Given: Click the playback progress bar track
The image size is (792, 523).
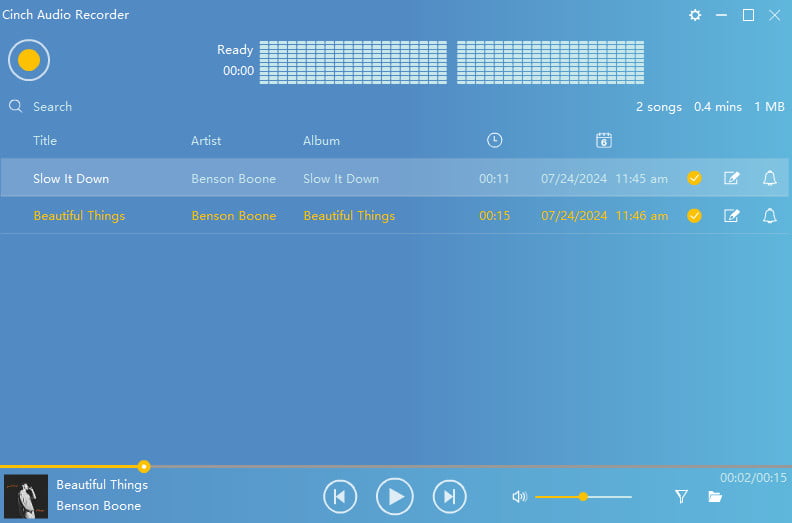Looking at the screenshot, I should pyautogui.click(x=396, y=466).
